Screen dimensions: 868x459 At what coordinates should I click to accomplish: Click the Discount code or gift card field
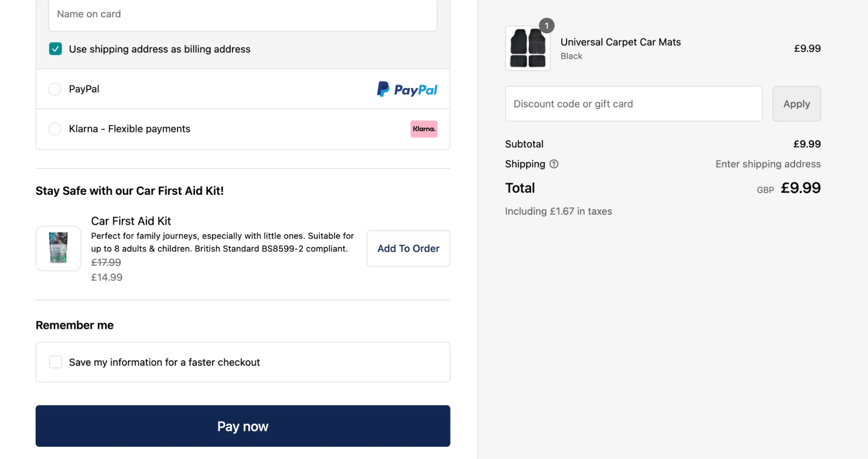point(634,104)
